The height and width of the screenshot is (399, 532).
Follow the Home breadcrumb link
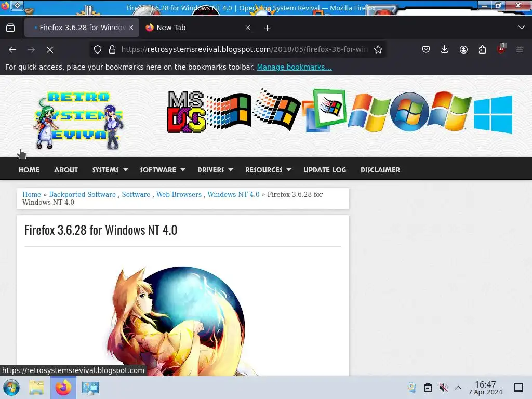click(x=32, y=194)
